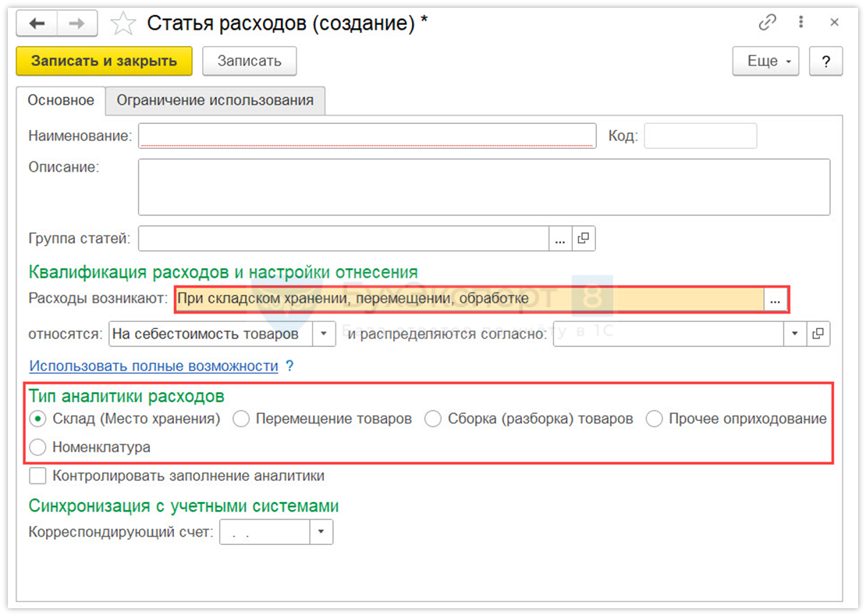Open selection for Группа статей via ellipsis
The height and width of the screenshot is (616, 866).
point(560,239)
